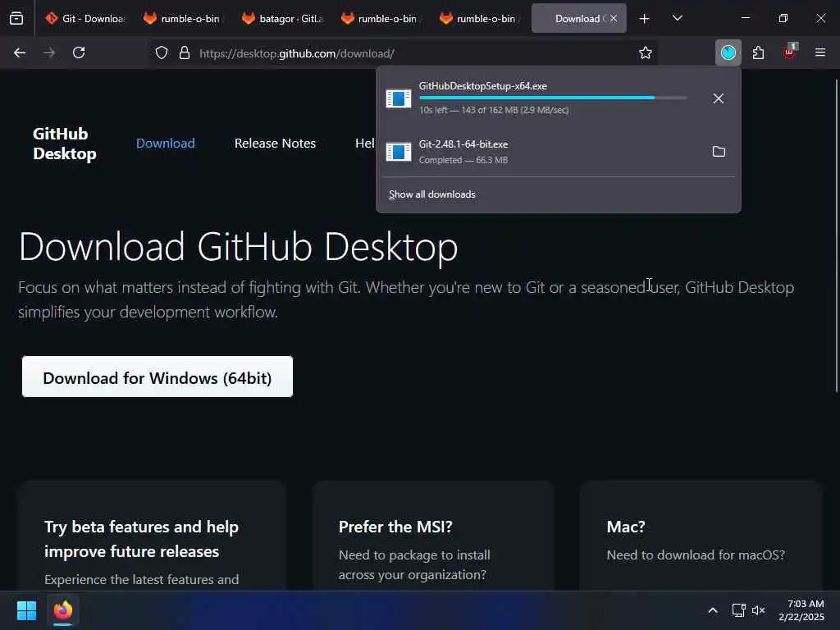Go forward using the forward arrow
This screenshot has width=840, height=630.
[x=49, y=53]
